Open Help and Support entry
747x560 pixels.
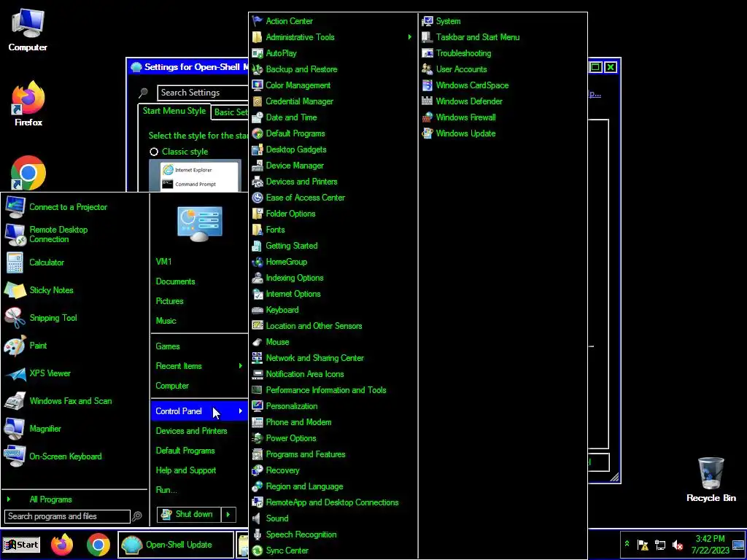point(186,470)
